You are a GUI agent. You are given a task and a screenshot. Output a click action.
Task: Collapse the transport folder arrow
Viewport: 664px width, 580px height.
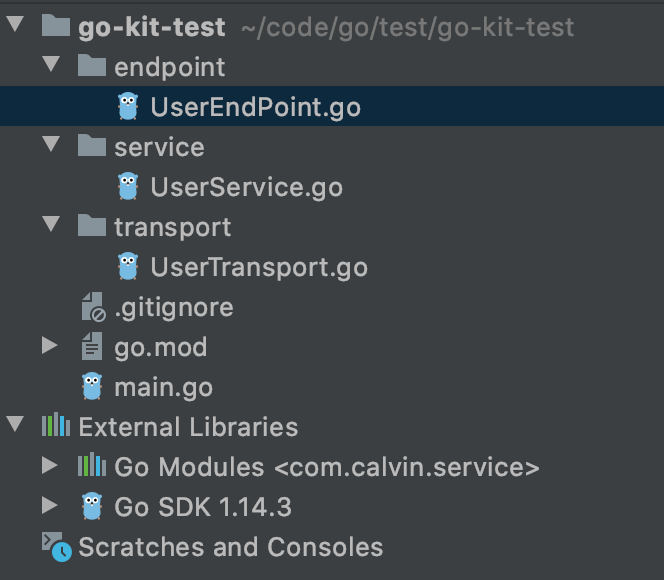[50, 226]
